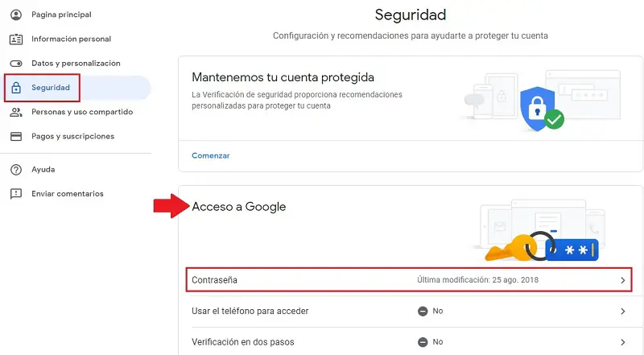Click the Contraseña last modification date

pyautogui.click(x=477, y=280)
